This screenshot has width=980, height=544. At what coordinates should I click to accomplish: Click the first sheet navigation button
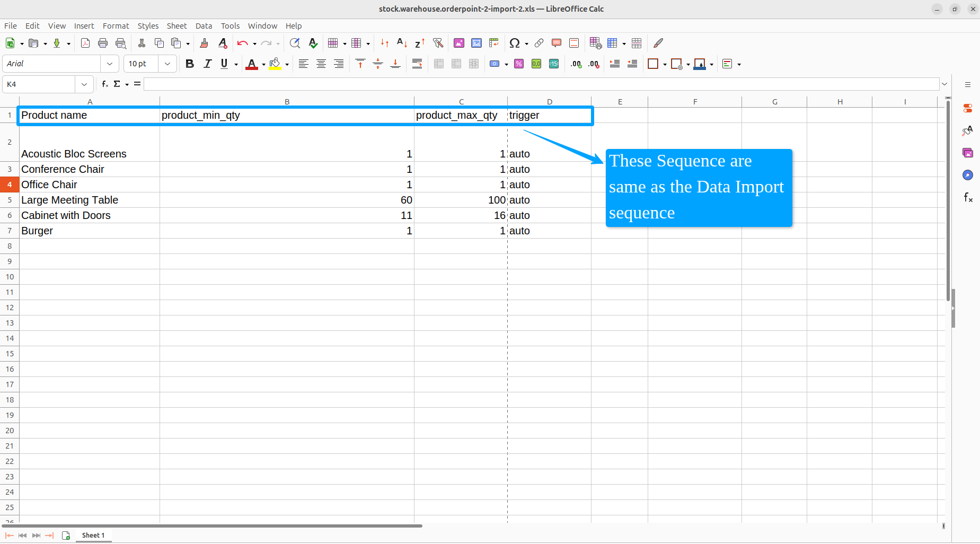tap(9, 536)
